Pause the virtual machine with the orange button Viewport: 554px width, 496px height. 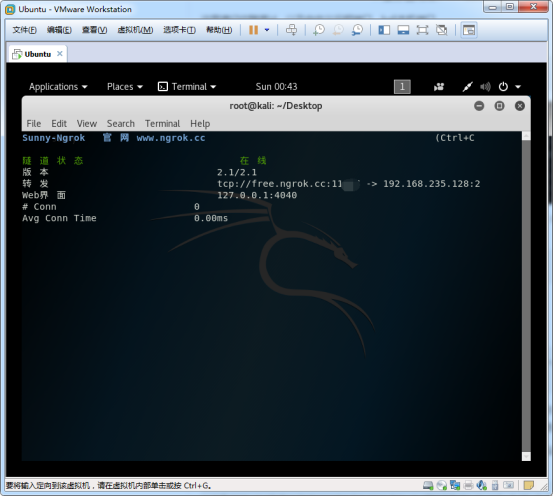tap(253, 30)
